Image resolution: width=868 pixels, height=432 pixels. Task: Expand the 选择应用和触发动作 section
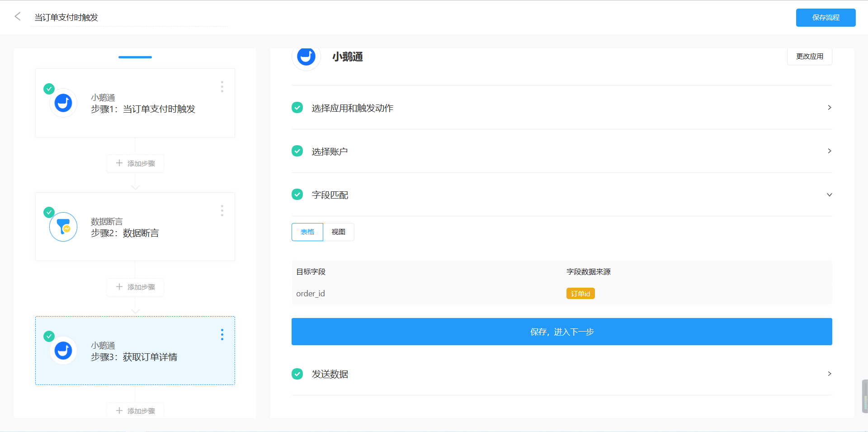click(x=561, y=108)
